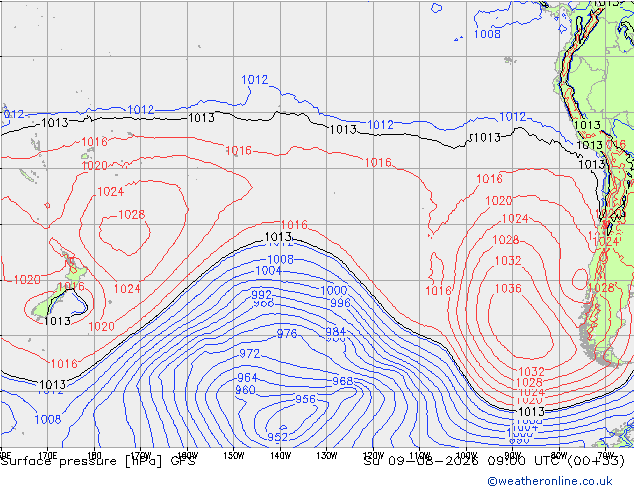Click the 996 isobar label
Viewport: 634px width, 490px height.
pos(340,303)
